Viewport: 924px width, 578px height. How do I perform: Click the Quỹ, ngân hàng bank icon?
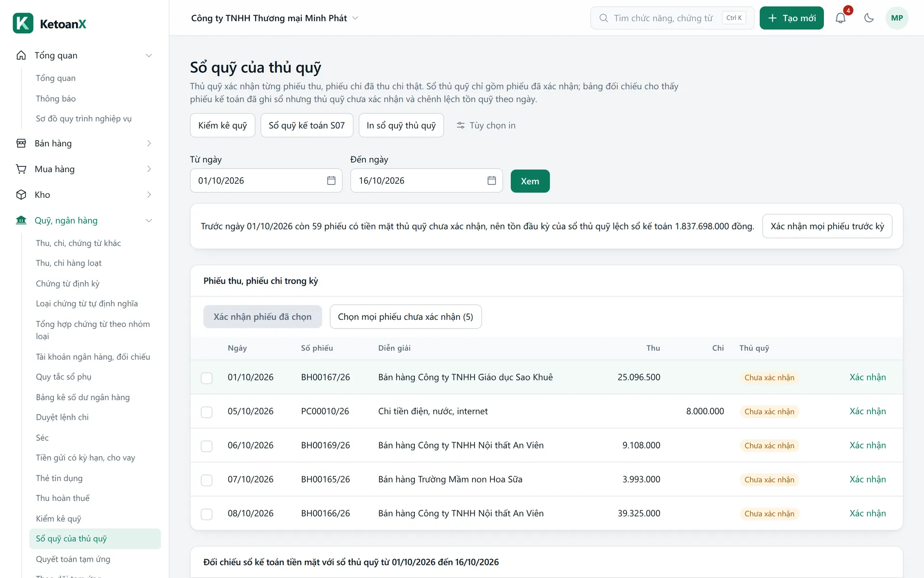coord(21,221)
